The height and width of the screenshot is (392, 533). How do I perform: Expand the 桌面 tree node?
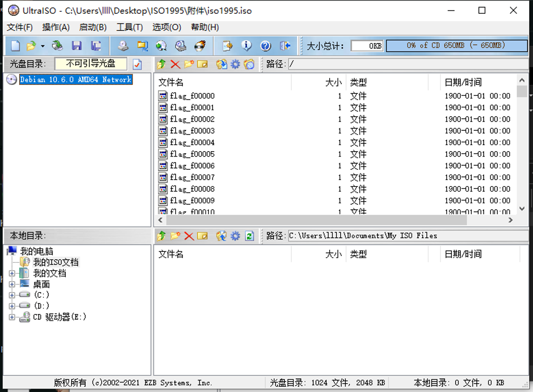coord(12,284)
